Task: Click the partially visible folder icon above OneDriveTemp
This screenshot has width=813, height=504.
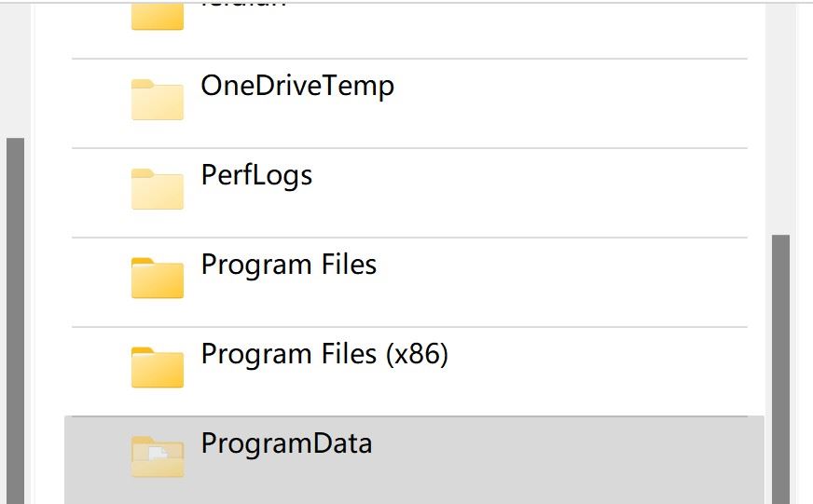Action: 157,16
